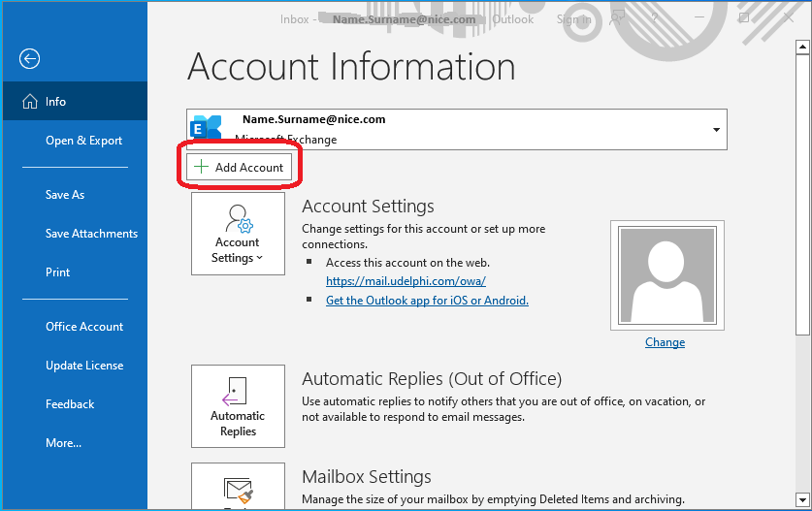Open the Open & Export page

[x=83, y=141]
